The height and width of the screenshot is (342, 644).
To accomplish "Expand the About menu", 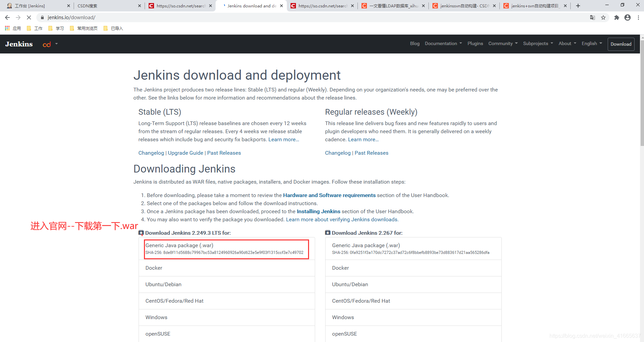I will coord(567,43).
